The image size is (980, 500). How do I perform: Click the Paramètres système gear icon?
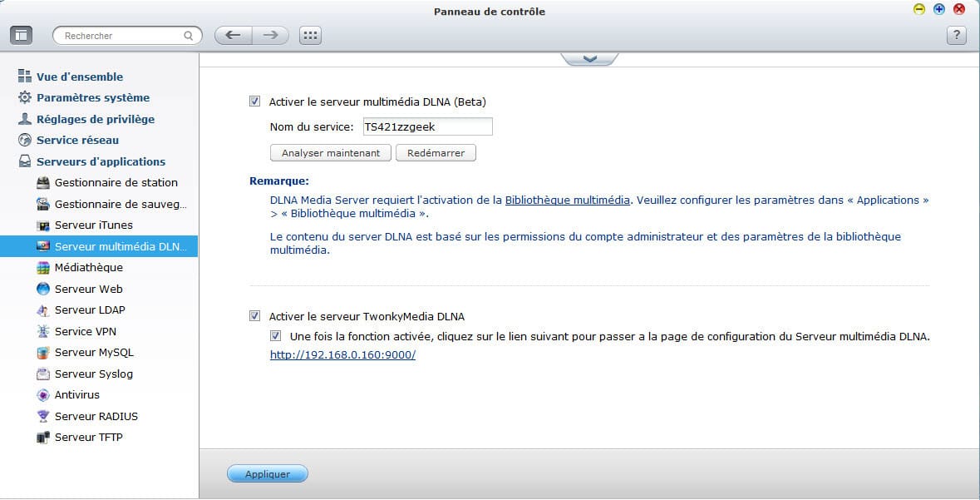click(x=25, y=97)
